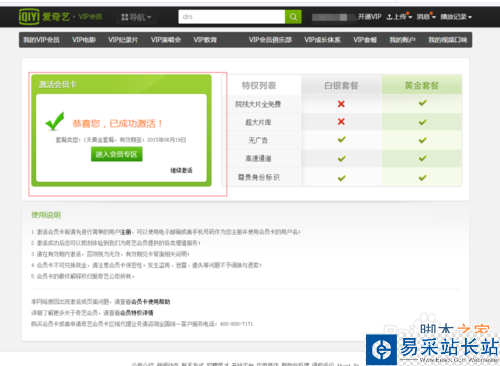This screenshot has height=366, width=500.
Task: Click instruction 3 about 有效期内激活
Action: (x=110, y=254)
